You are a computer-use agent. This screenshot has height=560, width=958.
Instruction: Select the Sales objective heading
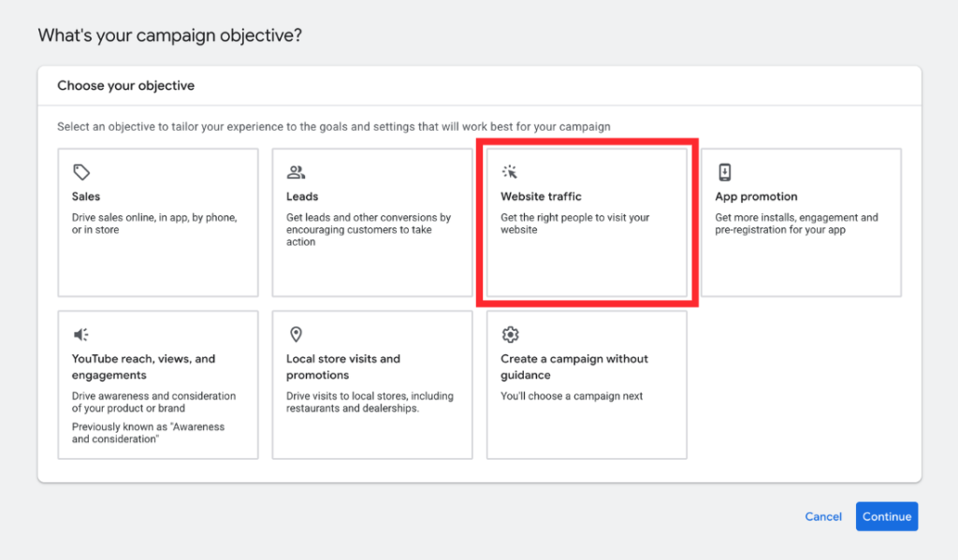tap(85, 196)
